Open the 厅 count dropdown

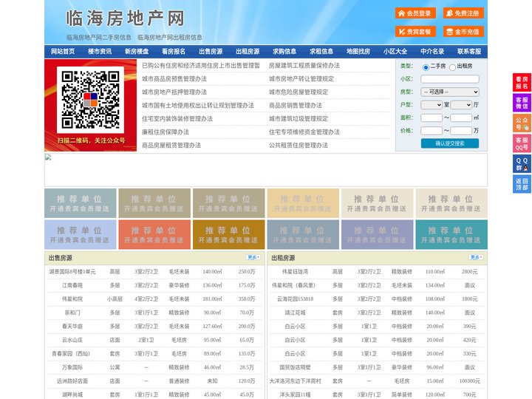point(461,105)
